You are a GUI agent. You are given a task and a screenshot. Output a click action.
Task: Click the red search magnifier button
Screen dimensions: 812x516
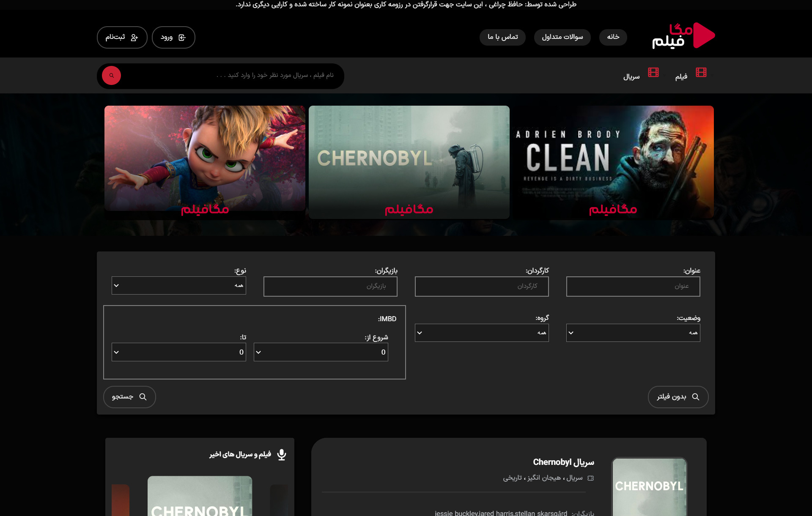tap(111, 76)
